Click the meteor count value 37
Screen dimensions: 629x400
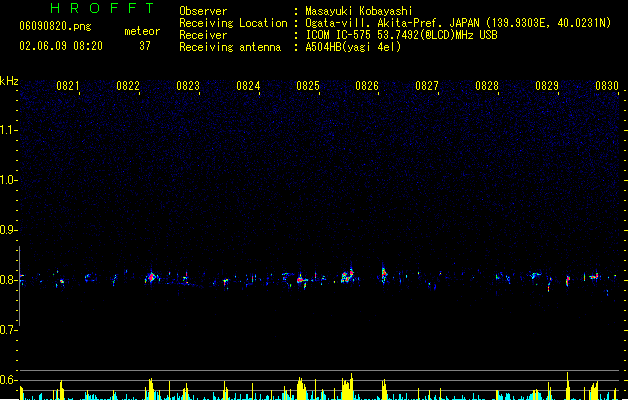coord(145,46)
